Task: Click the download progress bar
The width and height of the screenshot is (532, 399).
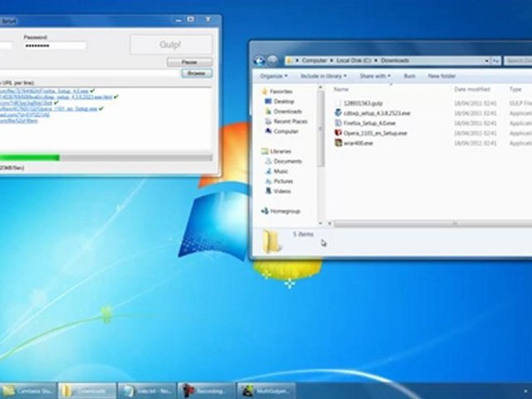Action: pyautogui.click(x=106, y=157)
